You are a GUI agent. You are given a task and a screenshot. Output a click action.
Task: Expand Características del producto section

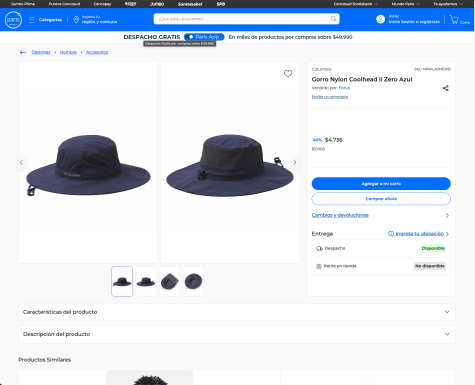pyautogui.click(x=237, y=312)
